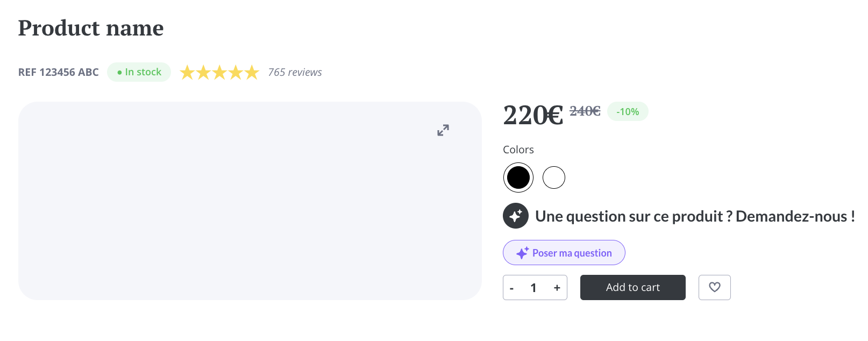Click the Une question sur ce produit heading
Viewport: 868px width, 341px height.
695,216
